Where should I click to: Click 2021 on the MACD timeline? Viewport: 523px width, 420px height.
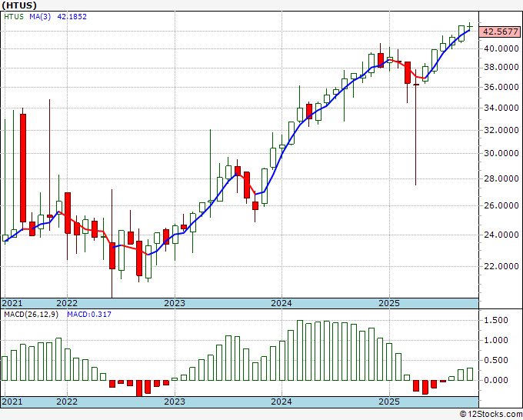pos(12,402)
